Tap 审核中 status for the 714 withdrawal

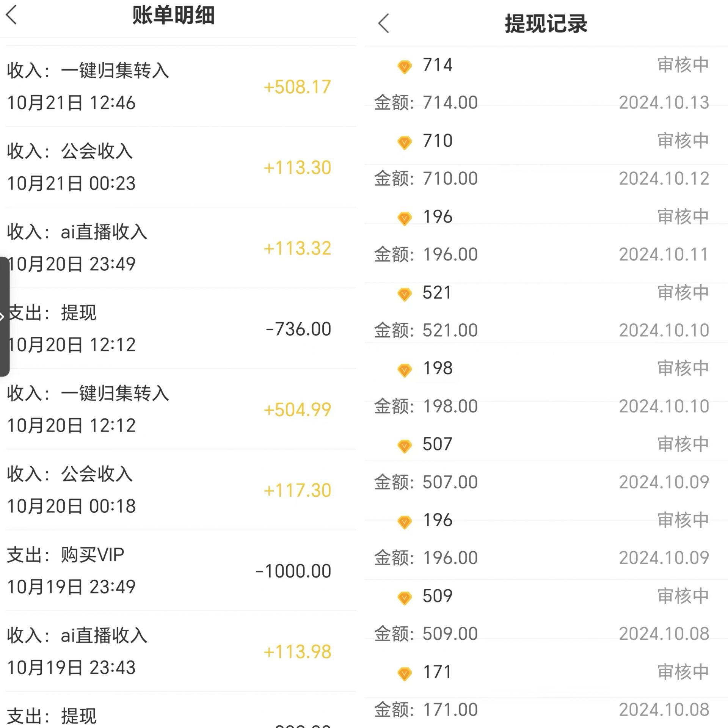683,65
